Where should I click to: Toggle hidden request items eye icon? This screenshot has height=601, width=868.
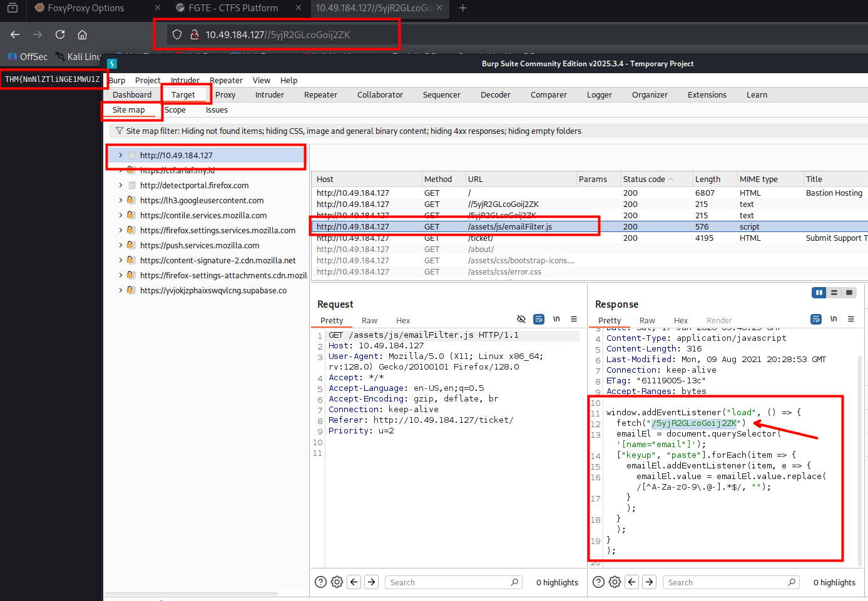(521, 319)
